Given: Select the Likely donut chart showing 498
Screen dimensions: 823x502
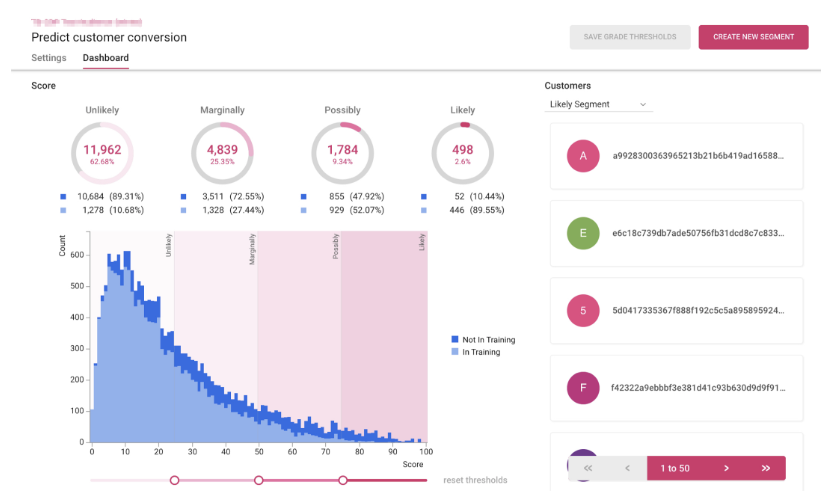Looking at the screenshot, I should tap(462, 153).
